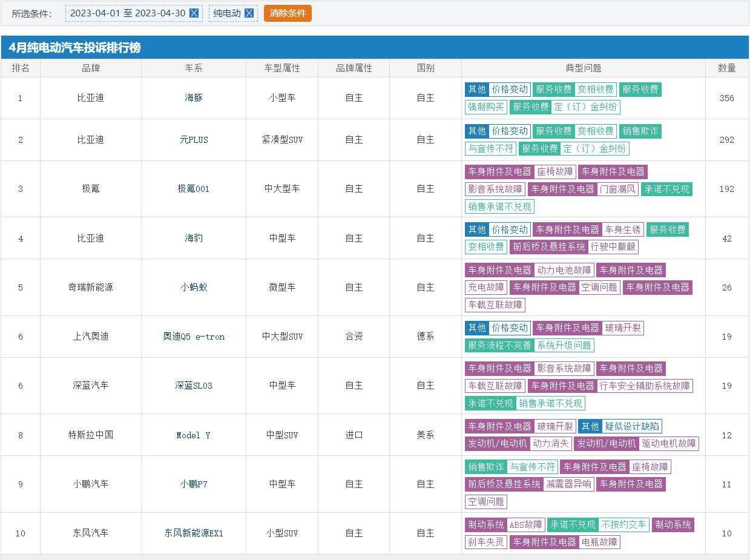Click the 车型属性 column header
The image size is (750, 560).
tap(282, 68)
